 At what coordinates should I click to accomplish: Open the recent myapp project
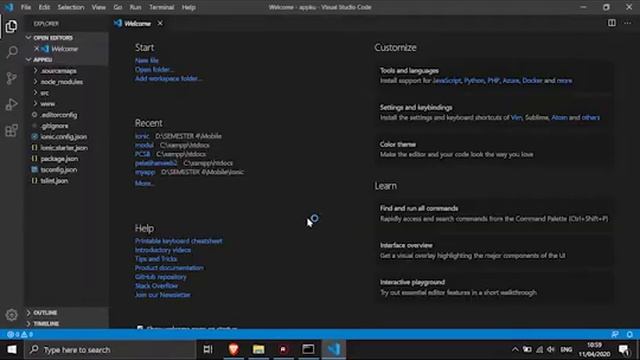click(145, 172)
